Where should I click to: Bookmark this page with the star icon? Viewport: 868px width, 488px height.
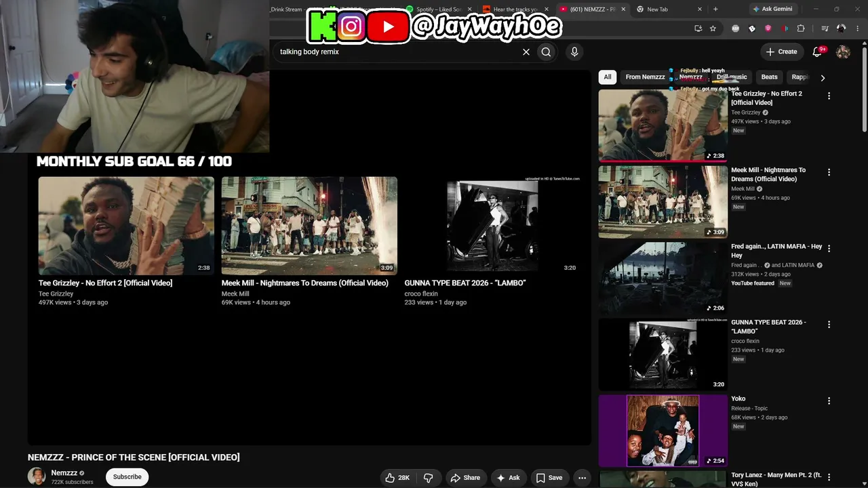pyautogui.click(x=713, y=28)
